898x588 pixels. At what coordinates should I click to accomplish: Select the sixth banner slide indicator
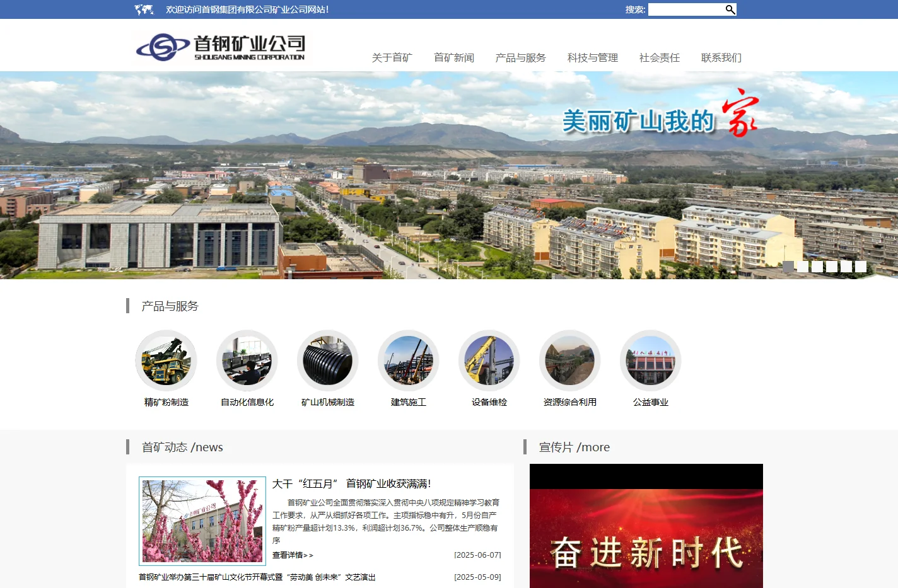click(861, 267)
